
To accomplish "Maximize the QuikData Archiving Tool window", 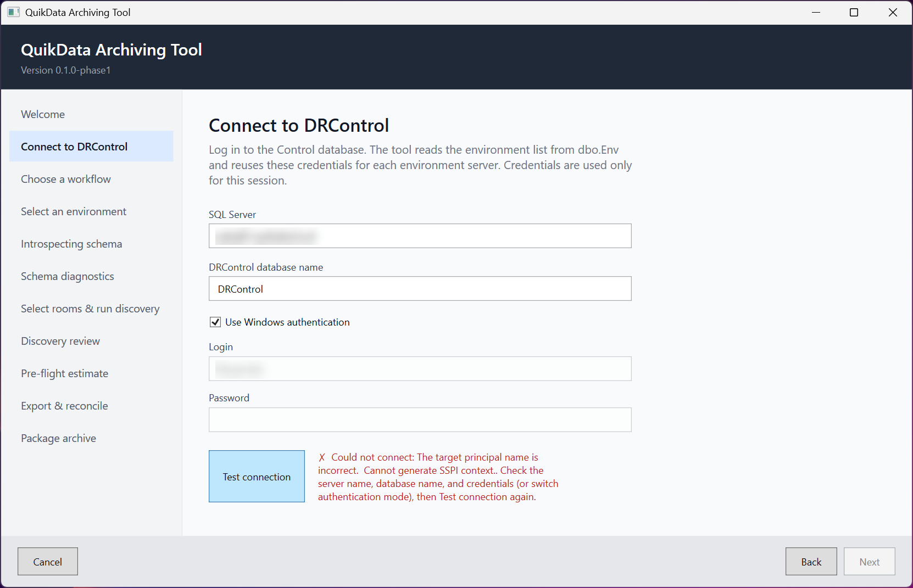I will pos(854,12).
